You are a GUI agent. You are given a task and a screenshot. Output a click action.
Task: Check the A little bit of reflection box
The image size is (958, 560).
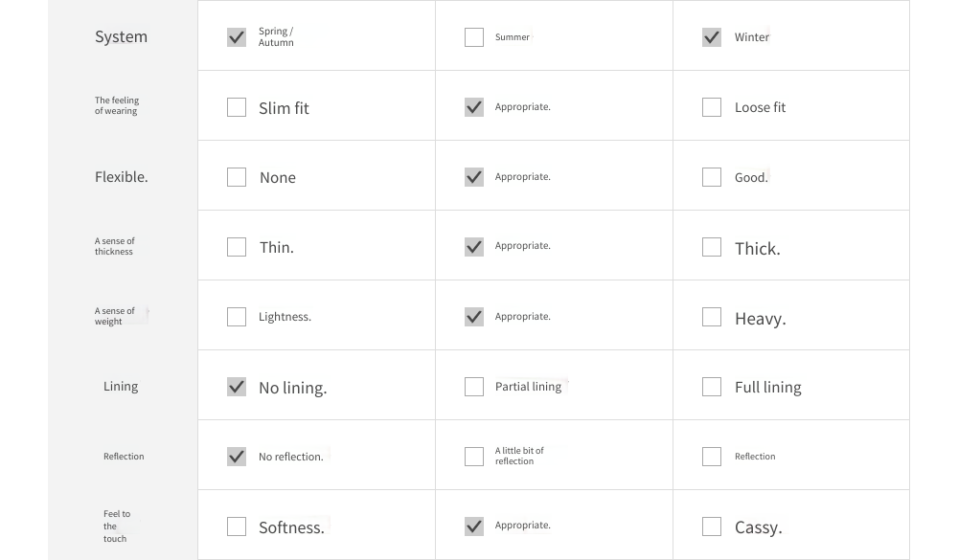(x=474, y=457)
